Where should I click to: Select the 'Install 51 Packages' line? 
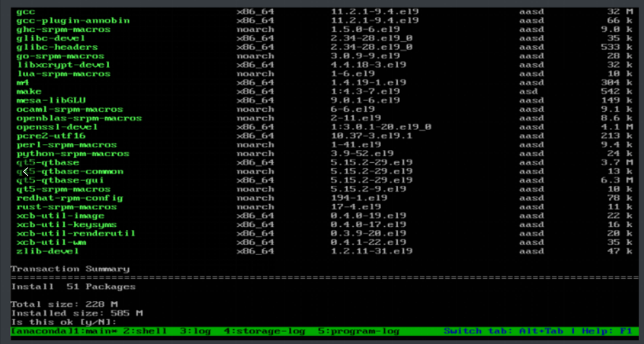tap(73, 287)
